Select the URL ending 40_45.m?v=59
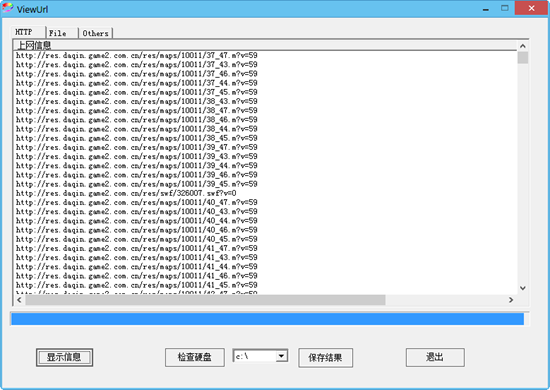550x390 pixels. tap(136, 239)
